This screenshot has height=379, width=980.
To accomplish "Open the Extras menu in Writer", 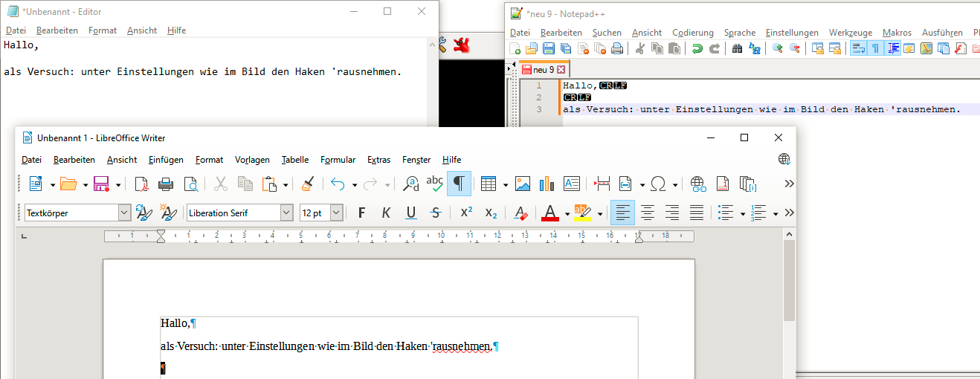I will pyautogui.click(x=378, y=160).
